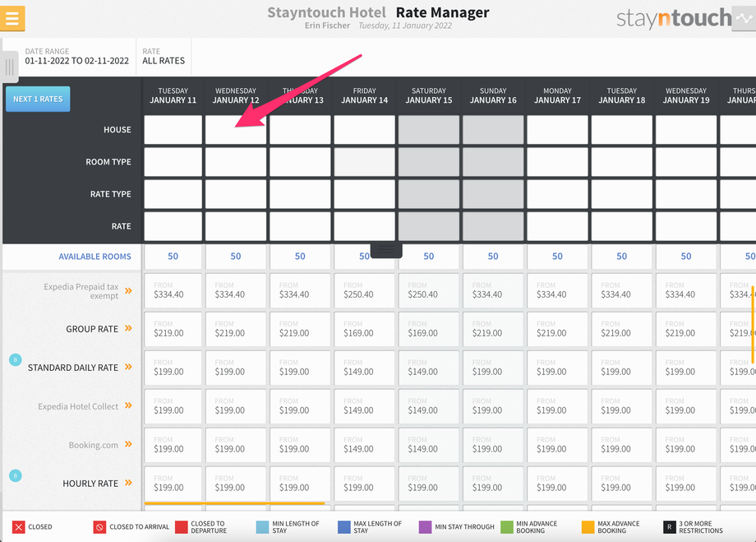The width and height of the screenshot is (756, 542).
Task: Click Rate Type cell for January 17
Action: [557, 194]
